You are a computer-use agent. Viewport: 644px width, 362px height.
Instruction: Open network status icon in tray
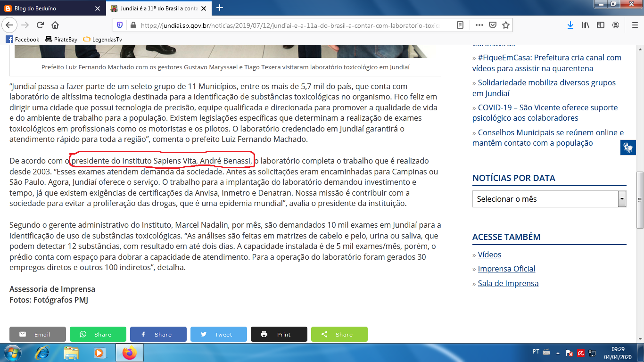[593, 353]
